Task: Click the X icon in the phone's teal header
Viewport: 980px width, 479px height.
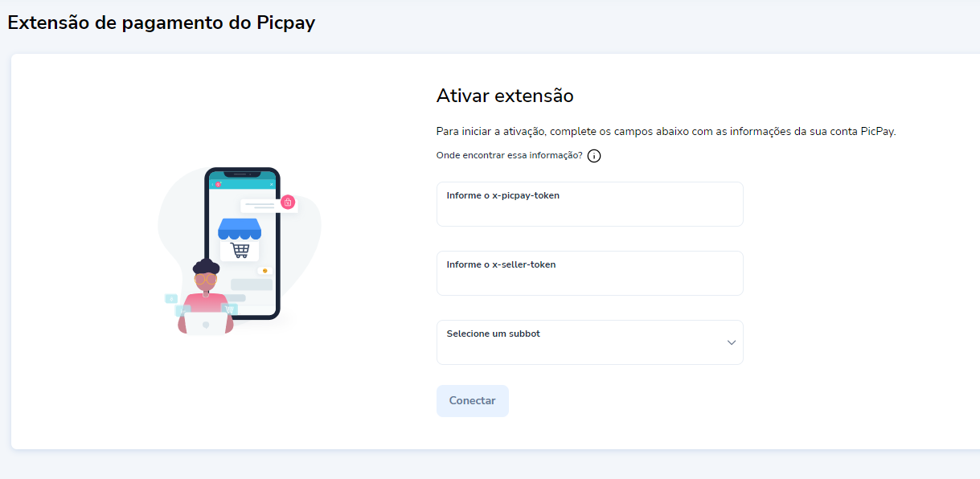Action: point(272,184)
